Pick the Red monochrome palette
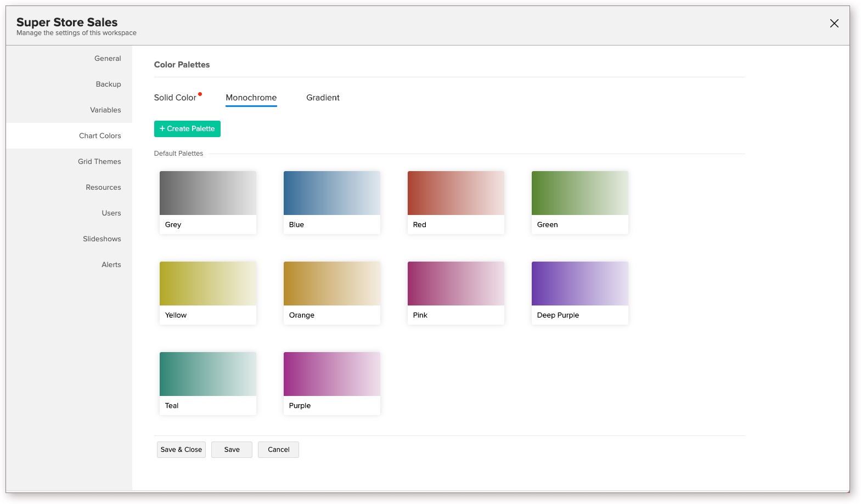861x504 pixels. [x=456, y=202]
